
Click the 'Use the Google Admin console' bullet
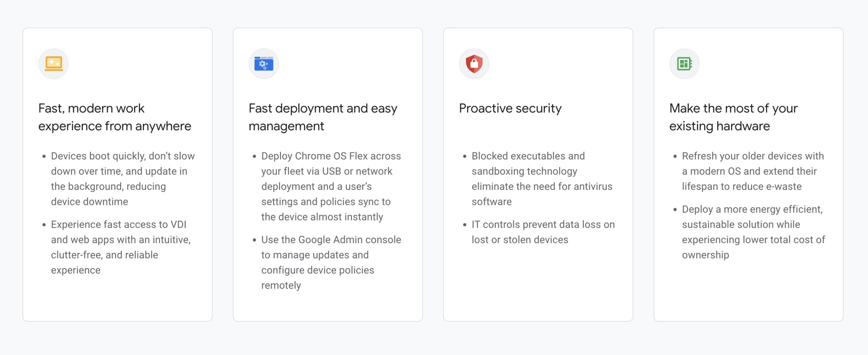click(x=331, y=262)
